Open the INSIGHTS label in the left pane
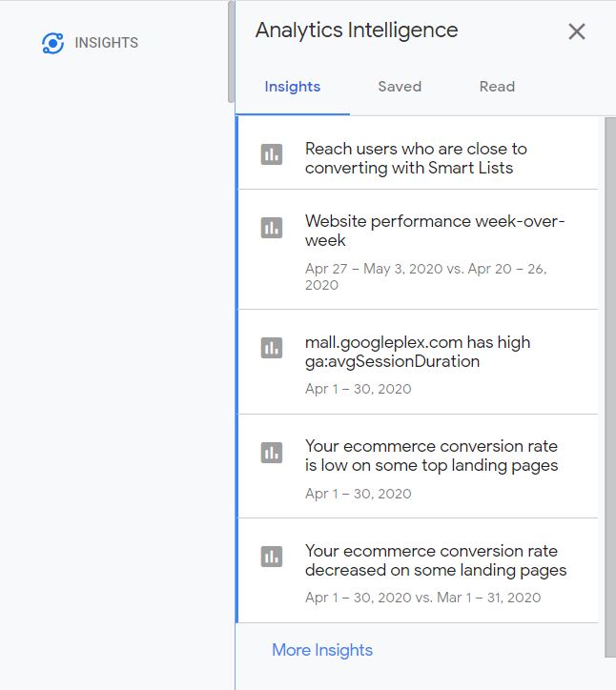 pyautogui.click(x=106, y=43)
